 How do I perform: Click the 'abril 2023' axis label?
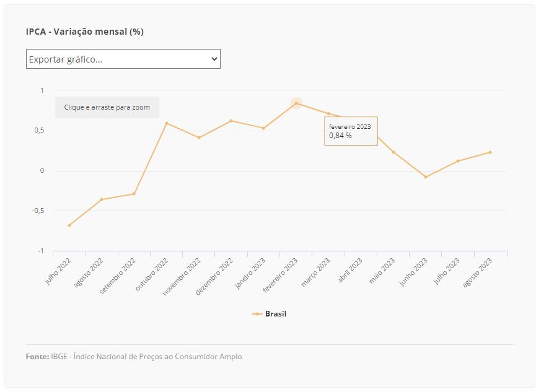[350, 270]
